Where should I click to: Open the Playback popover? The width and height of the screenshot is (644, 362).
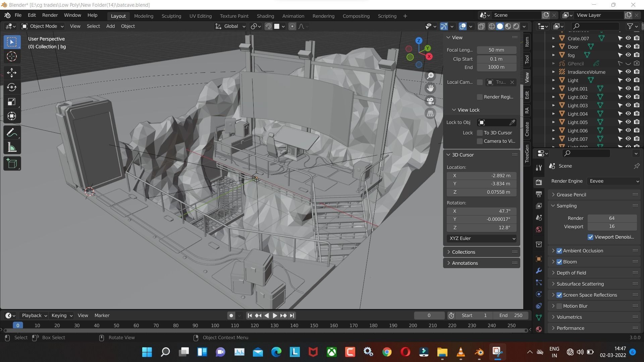point(34,316)
